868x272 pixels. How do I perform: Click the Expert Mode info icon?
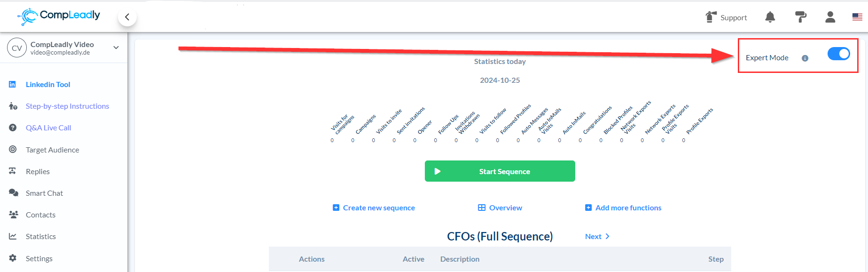click(x=805, y=58)
